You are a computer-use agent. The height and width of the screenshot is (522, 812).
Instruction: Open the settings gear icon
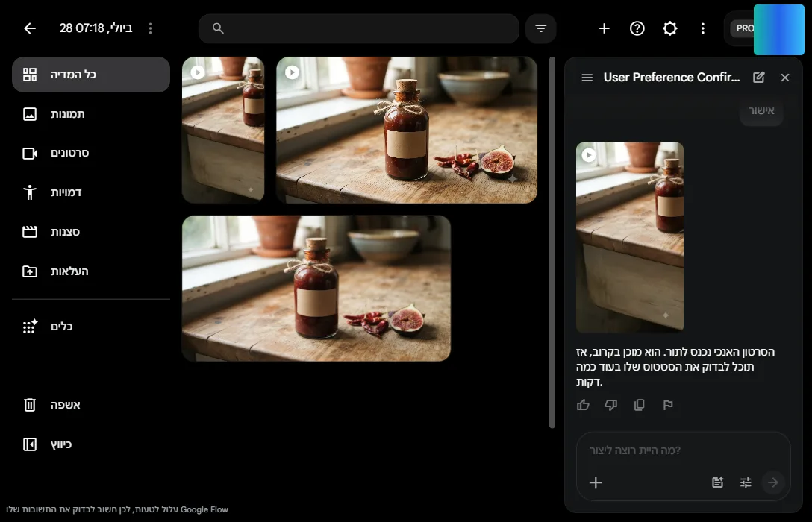coord(669,28)
